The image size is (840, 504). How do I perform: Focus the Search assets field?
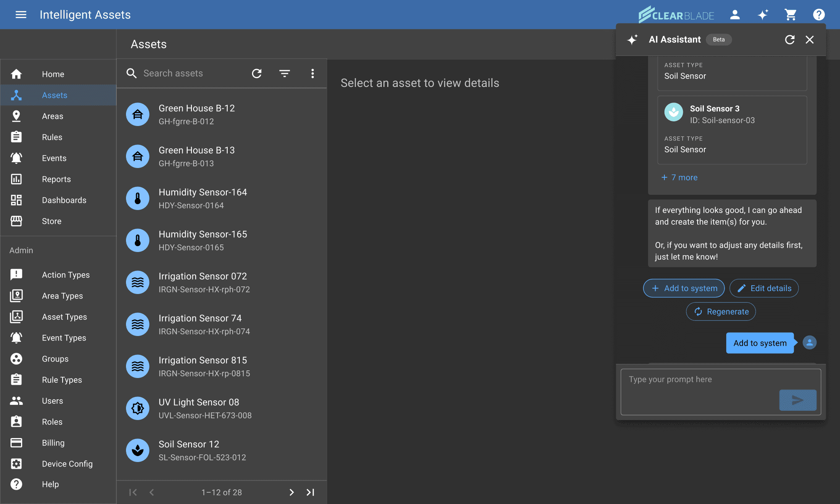tap(189, 73)
